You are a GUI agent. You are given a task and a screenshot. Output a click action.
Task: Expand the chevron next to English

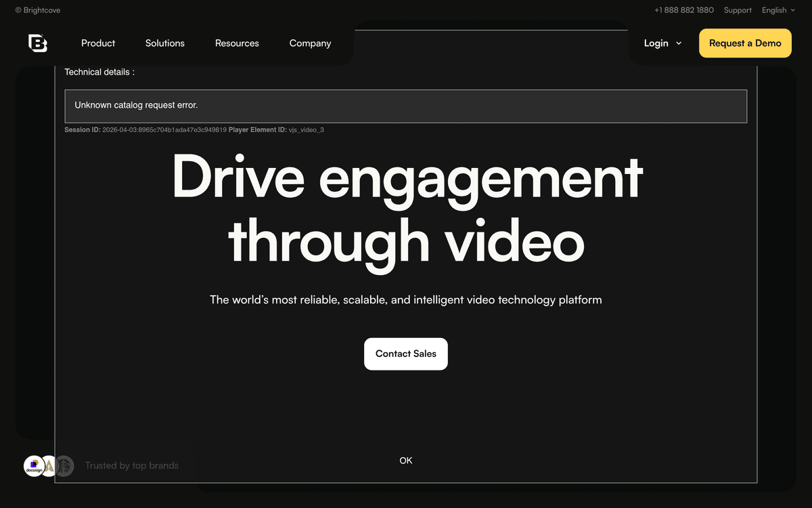[x=792, y=10]
